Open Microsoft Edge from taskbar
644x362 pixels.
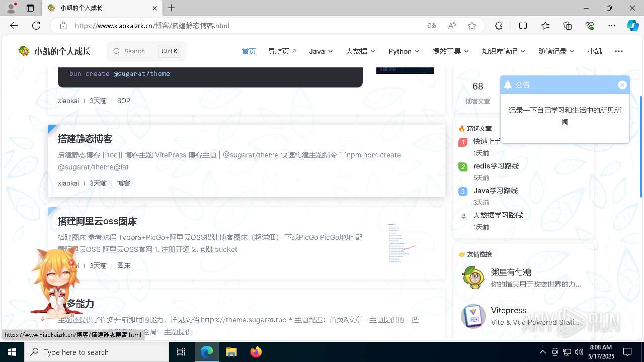(x=207, y=352)
